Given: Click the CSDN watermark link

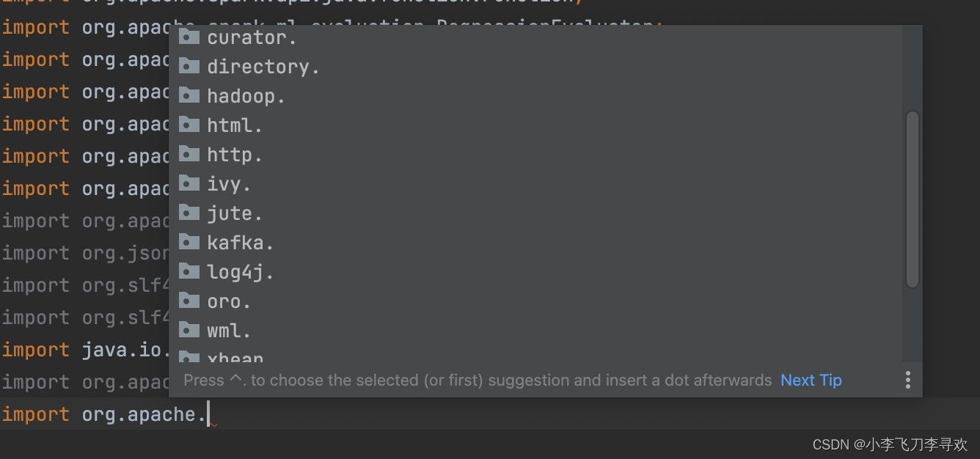Looking at the screenshot, I should pyautogui.click(x=890, y=444).
